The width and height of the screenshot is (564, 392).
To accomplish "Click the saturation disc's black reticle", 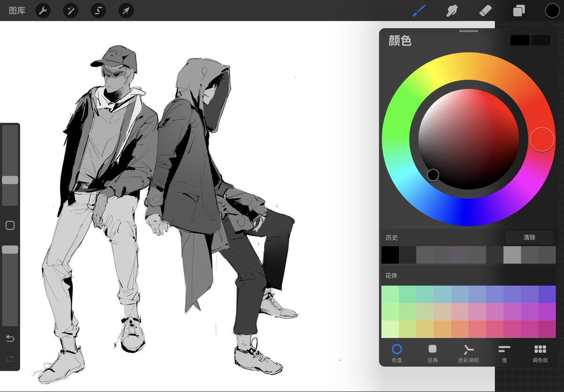I will (x=433, y=175).
